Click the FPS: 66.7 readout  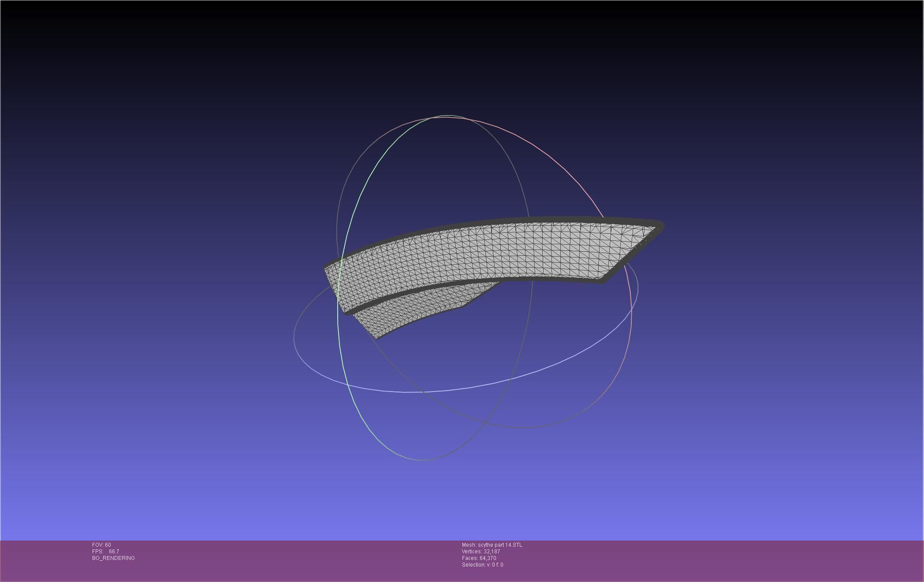105,552
